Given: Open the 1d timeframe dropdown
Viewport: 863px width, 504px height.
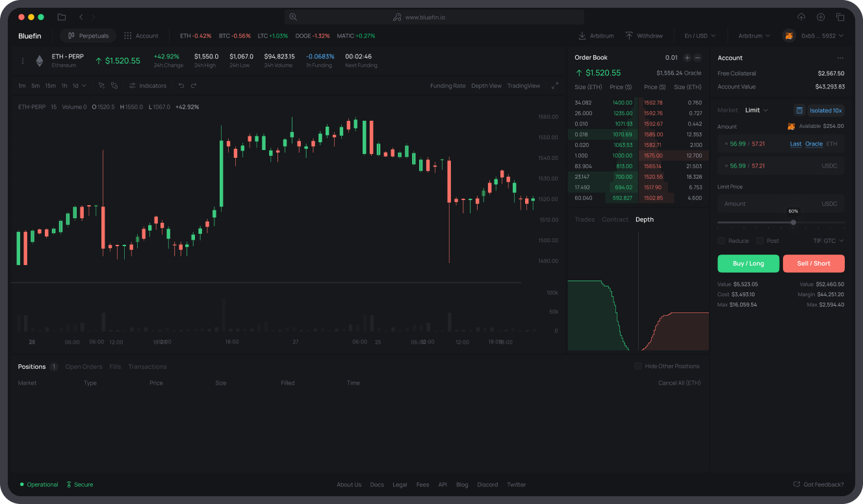Looking at the screenshot, I should 79,86.
